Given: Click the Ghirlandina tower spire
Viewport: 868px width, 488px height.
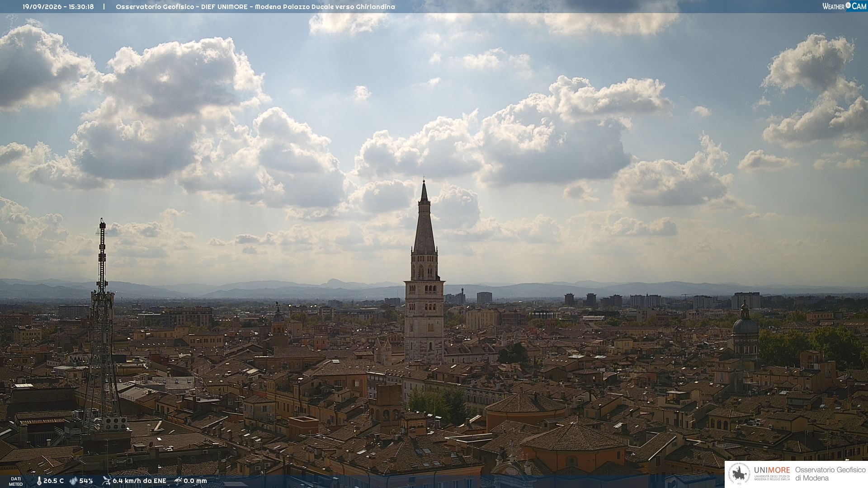Looking at the screenshot, I should [x=424, y=217].
